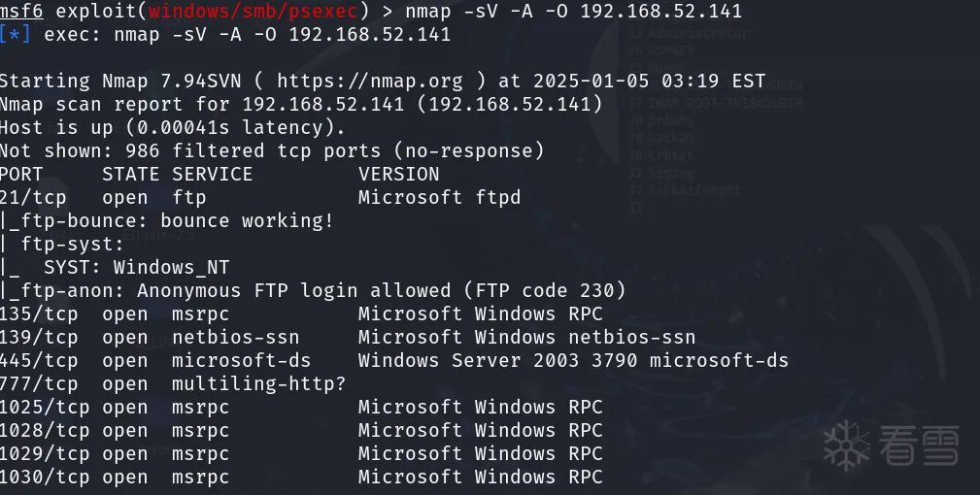The height and width of the screenshot is (495, 980).
Task: Click the Microsoft ftpd version text
Action: pyautogui.click(x=439, y=198)
